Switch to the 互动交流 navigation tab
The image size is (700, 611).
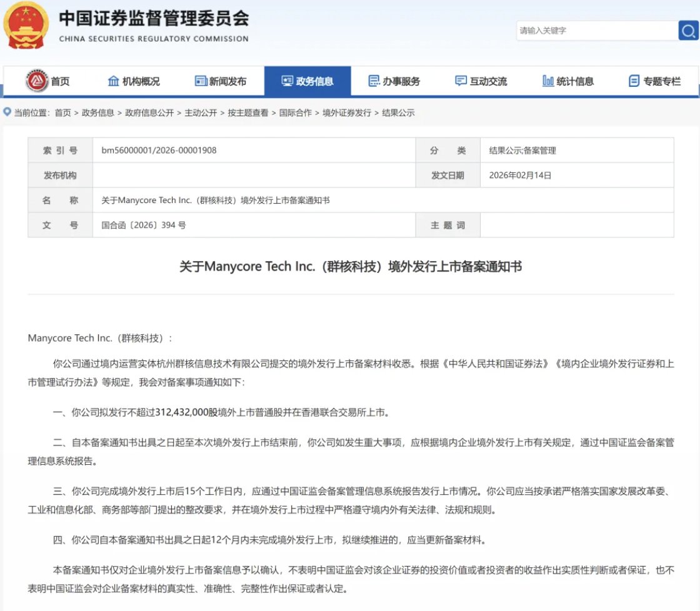coord(480,81)
